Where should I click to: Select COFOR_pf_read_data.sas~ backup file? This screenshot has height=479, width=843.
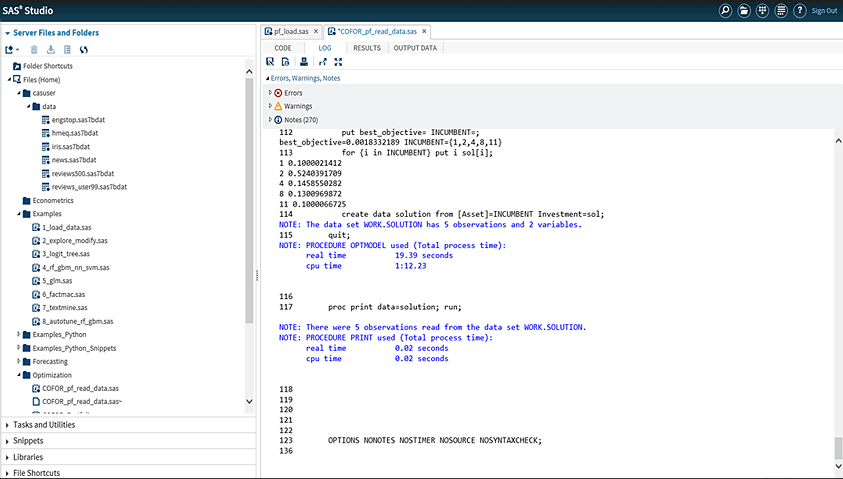pos(82,402)
